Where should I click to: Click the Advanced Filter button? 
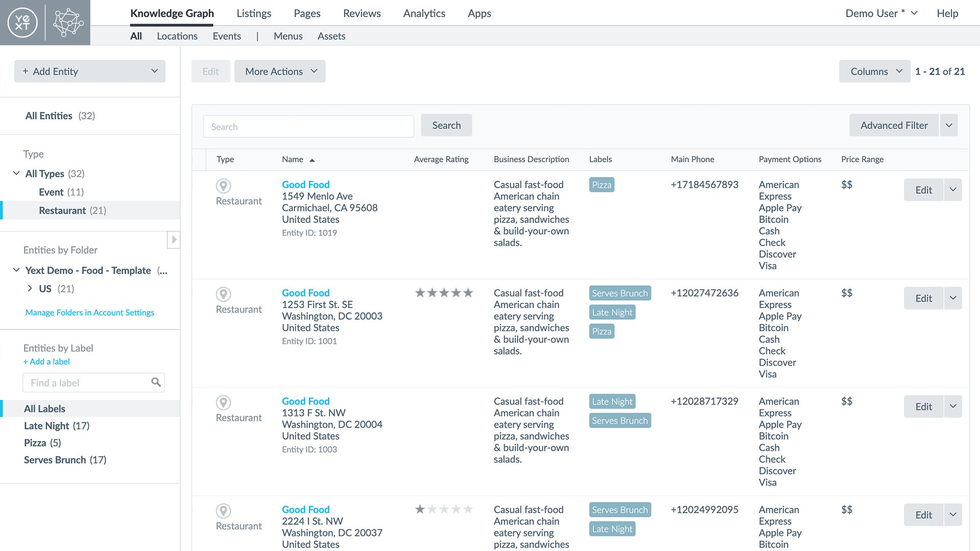[894, 125]
